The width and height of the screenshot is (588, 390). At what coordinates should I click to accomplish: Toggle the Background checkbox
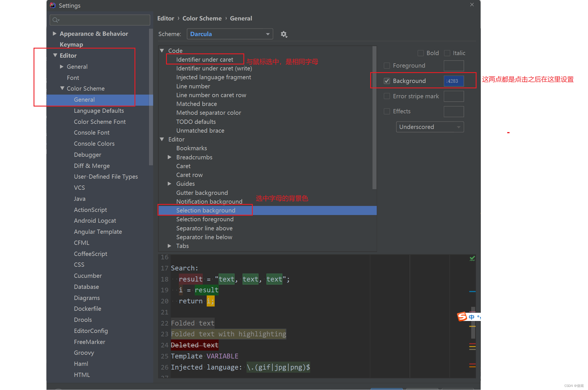(x=387, y=81)
